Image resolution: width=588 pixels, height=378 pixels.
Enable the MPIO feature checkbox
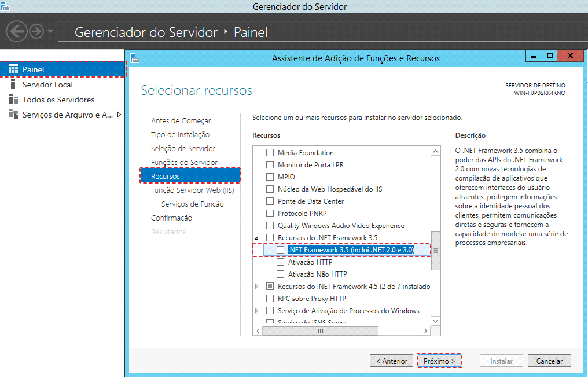click(270, 177)
